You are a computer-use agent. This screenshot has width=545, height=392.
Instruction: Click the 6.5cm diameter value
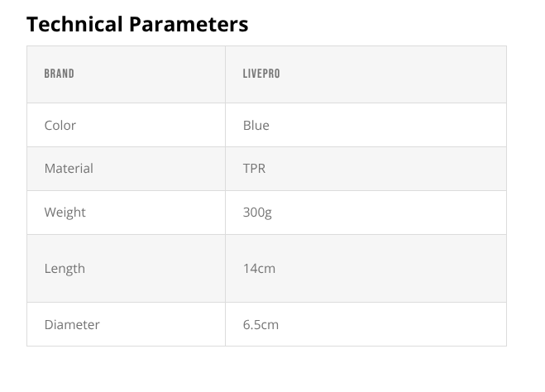point(261,325)
